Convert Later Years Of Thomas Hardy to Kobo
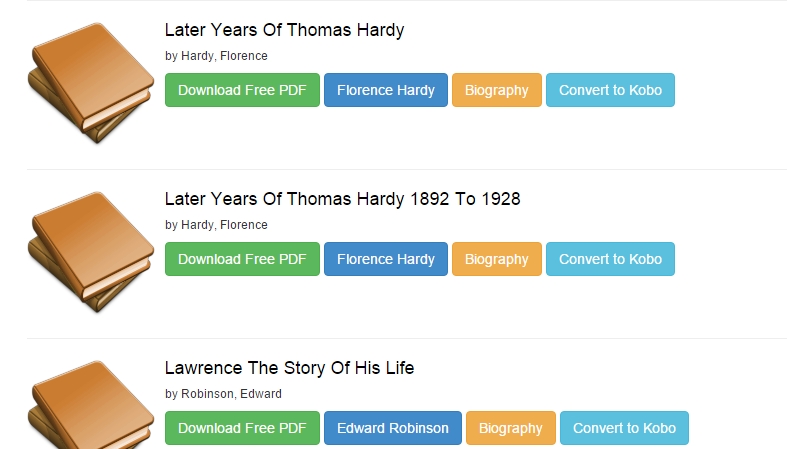787x449 pixels. [x=610, y=90]
